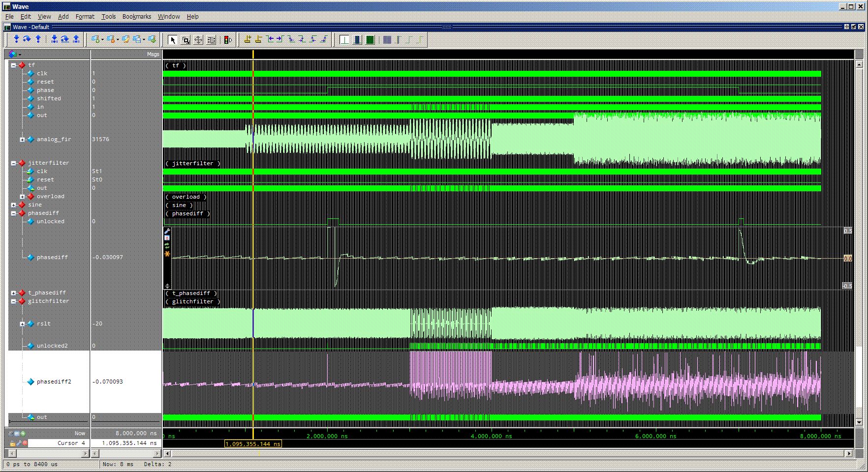Click the waveform horizontal scrollbar right arrow
The width and height of the screenshot is (868, 472).
(x=849, y=453)
